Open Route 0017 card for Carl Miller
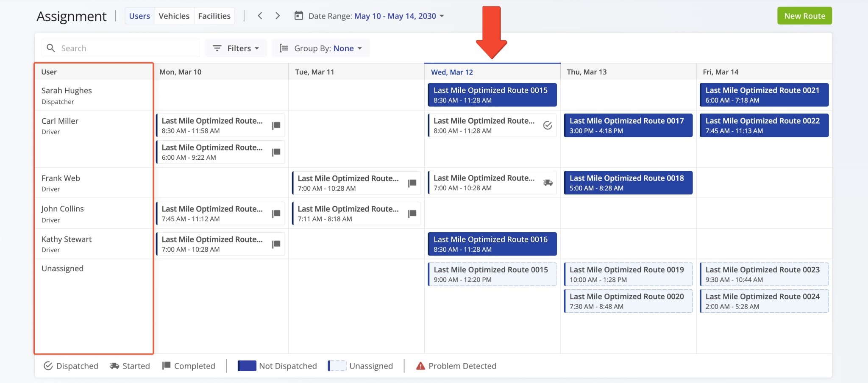 (628, 125)
